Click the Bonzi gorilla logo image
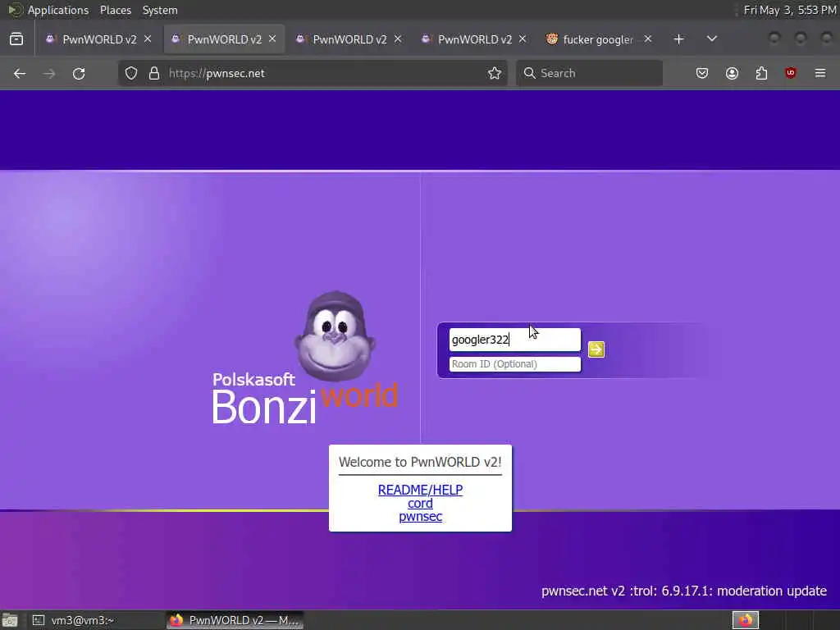840x630 pixels. [335, 336]
